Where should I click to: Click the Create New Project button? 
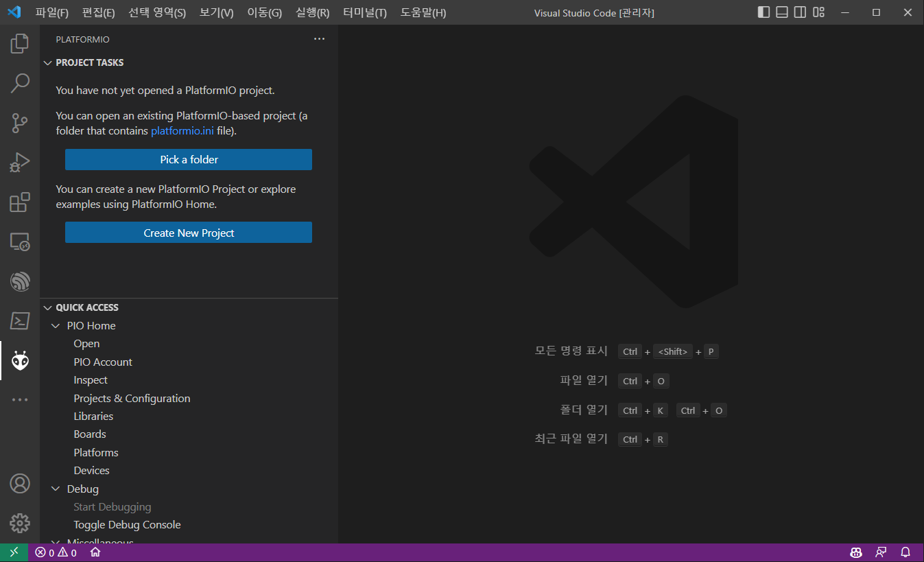tap(189, 233)
